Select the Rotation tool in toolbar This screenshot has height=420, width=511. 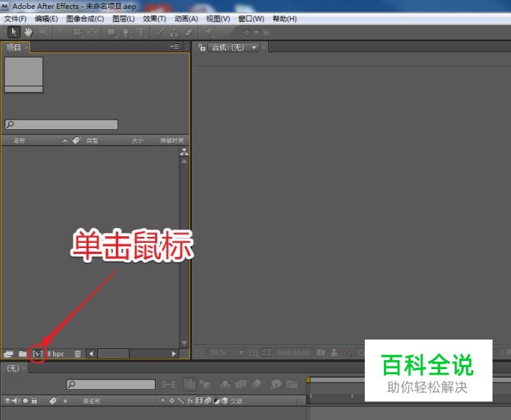pyautogui.click(x=62, y=32)
